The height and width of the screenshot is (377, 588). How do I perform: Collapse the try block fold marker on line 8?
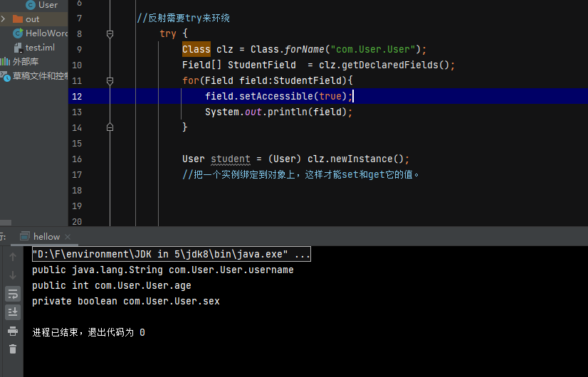tap(110, 33)
